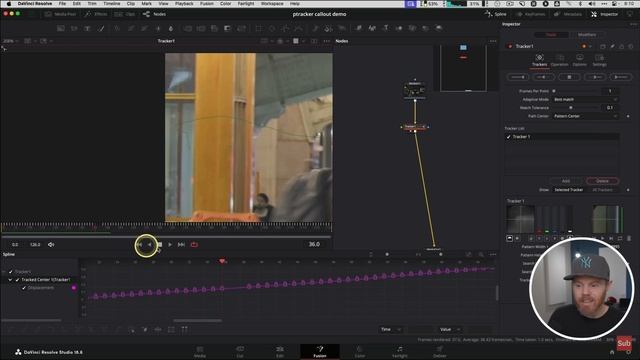Viewport: 640px width, 360px height.
Task: Go to the Deliver page
Action: point(440,351)
